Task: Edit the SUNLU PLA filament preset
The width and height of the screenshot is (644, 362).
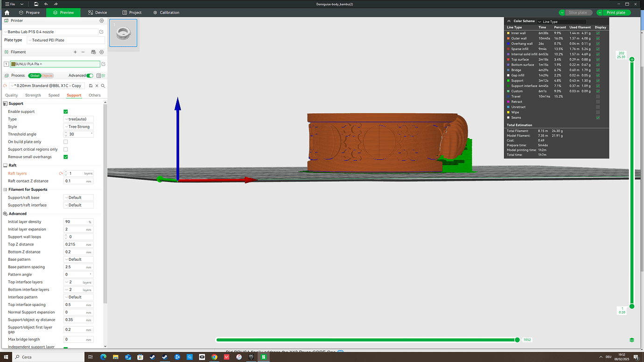Action: coord(104,64)
